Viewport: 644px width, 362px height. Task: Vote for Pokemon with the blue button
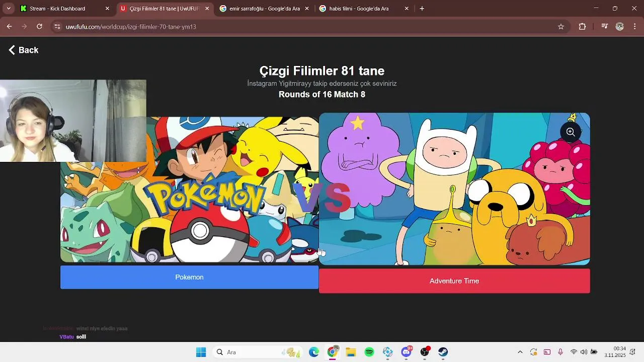189,277
